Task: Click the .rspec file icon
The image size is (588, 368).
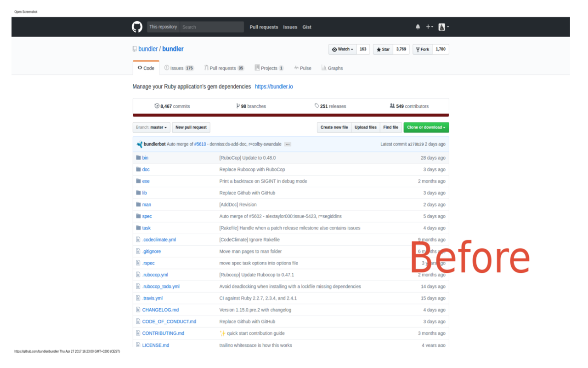Action: click(138, 263)
